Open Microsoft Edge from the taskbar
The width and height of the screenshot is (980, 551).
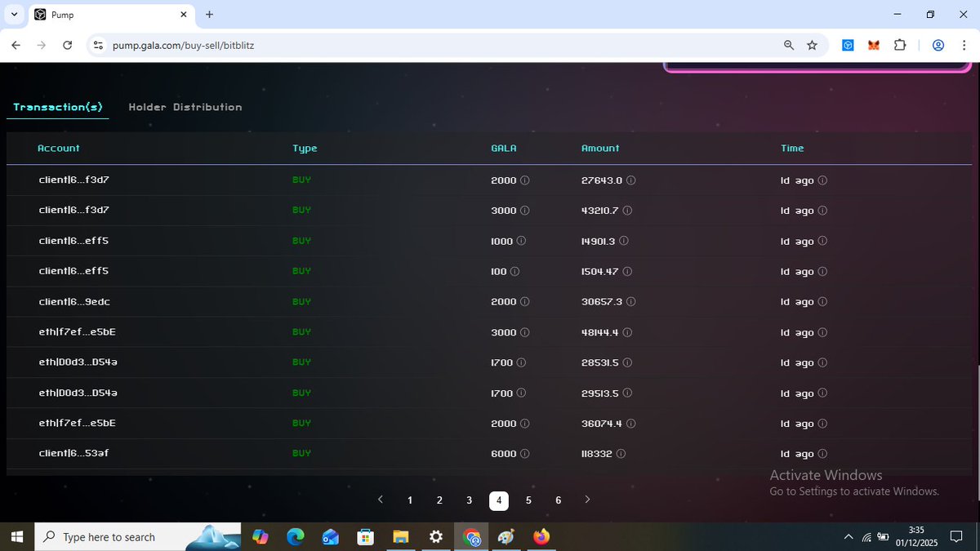296,537
